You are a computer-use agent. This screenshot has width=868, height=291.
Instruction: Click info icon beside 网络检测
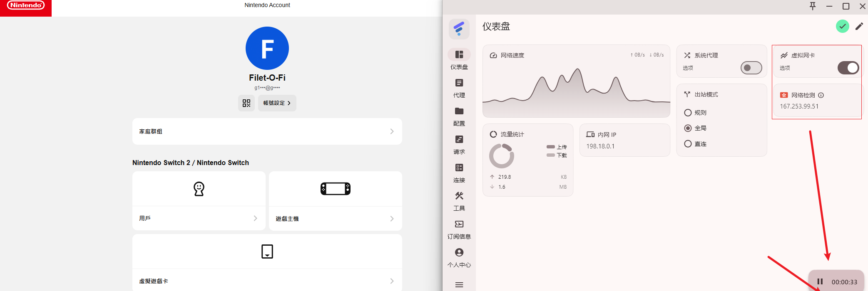821,95
